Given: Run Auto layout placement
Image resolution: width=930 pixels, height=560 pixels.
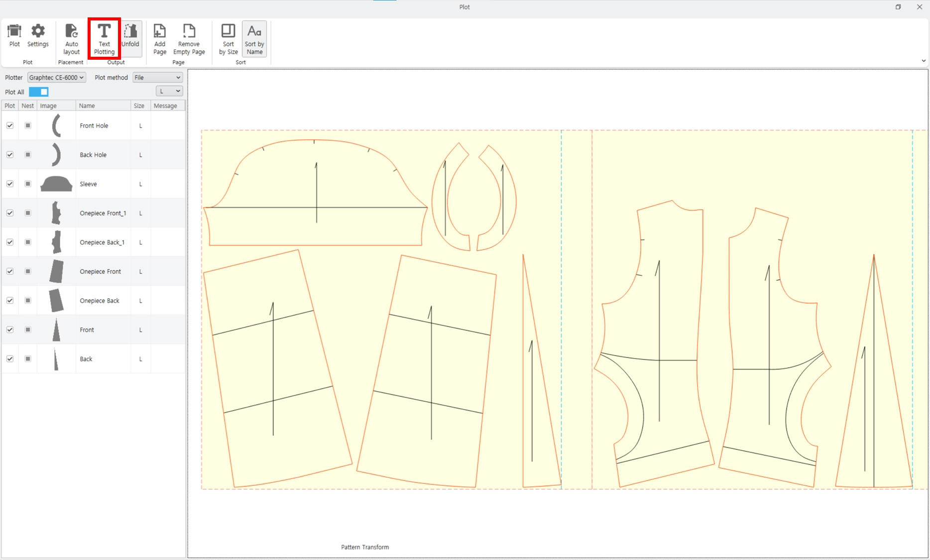Looking at the screenshot, I should 71,39.
